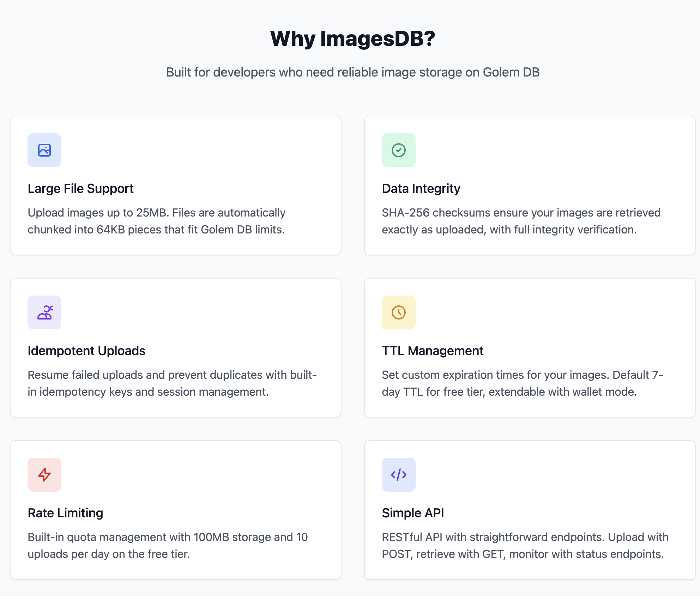Click the clock icon on TTL Management card

tap(398, 312)
